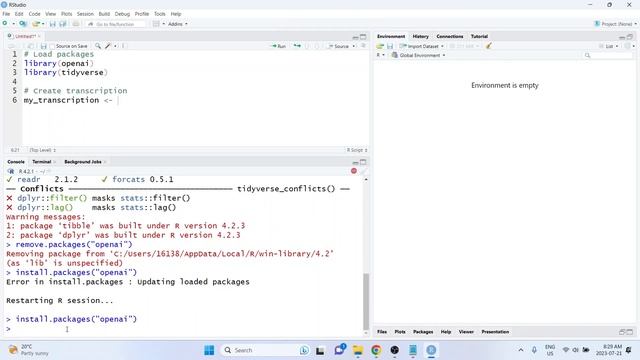This screenshot has width=640, height=360.
Task: Click the R Script file type selector
Action: [x=357, y=150]
